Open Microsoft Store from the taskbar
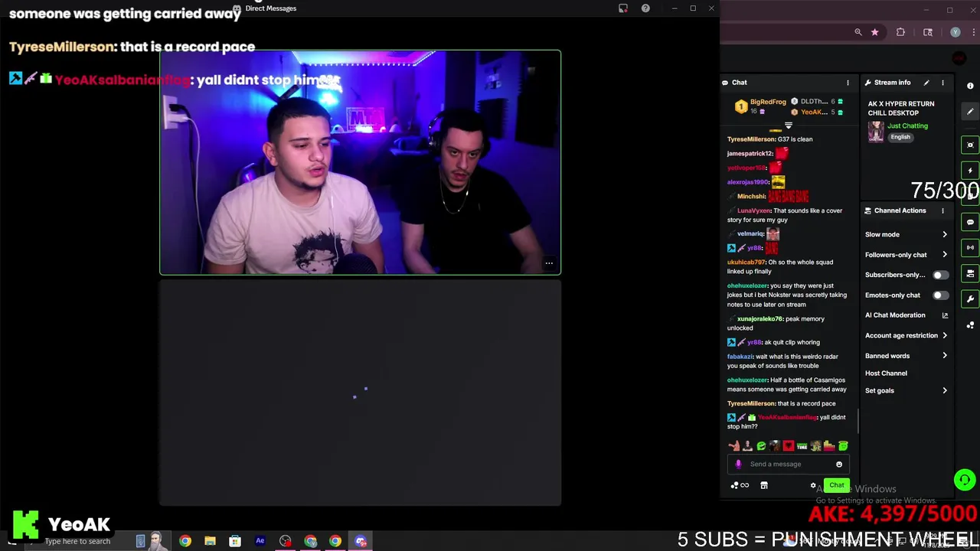Screen dimensions: 980x551 click(x=235, y=541)
